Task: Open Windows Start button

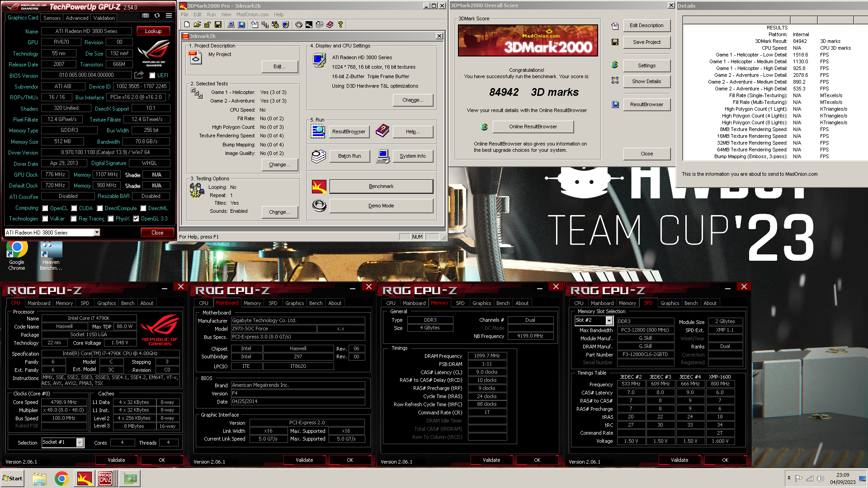Action: click(x=12, y=478)
